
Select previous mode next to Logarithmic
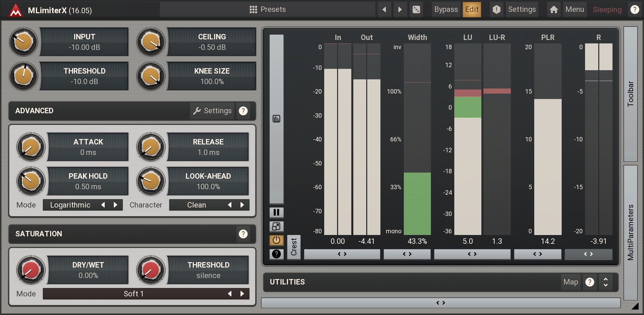click(x=103, y=205)
